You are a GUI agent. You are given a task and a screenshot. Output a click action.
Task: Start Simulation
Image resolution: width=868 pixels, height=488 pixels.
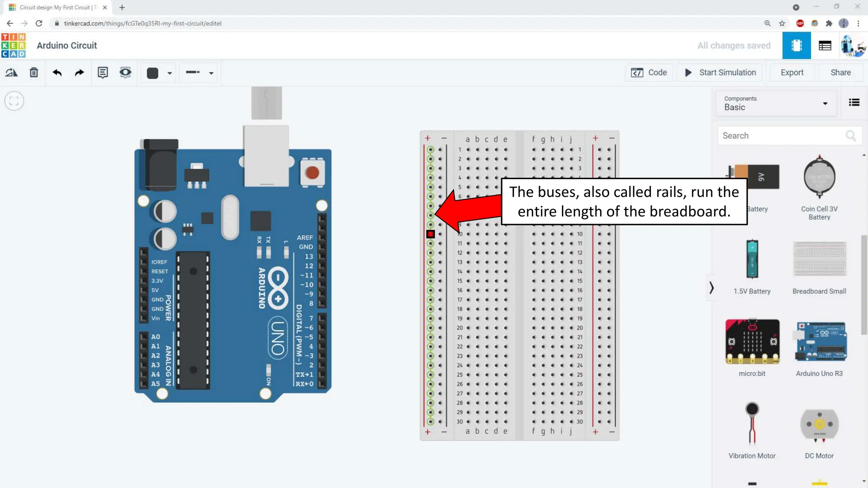tap(720, 72)
